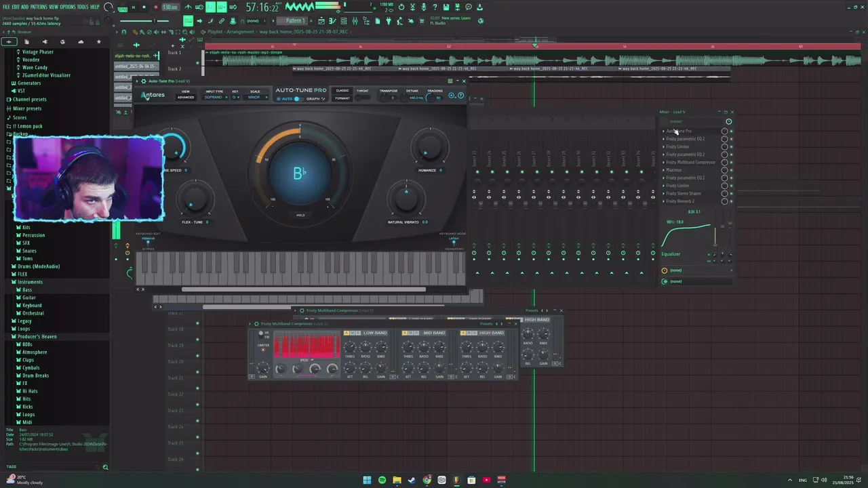
Task: Click the FORMANT button
Action: point(342,98)
